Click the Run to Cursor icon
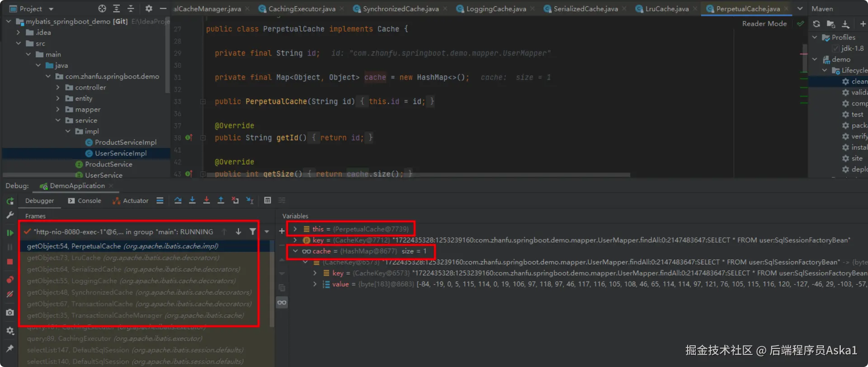 click(x=250, y=200)
